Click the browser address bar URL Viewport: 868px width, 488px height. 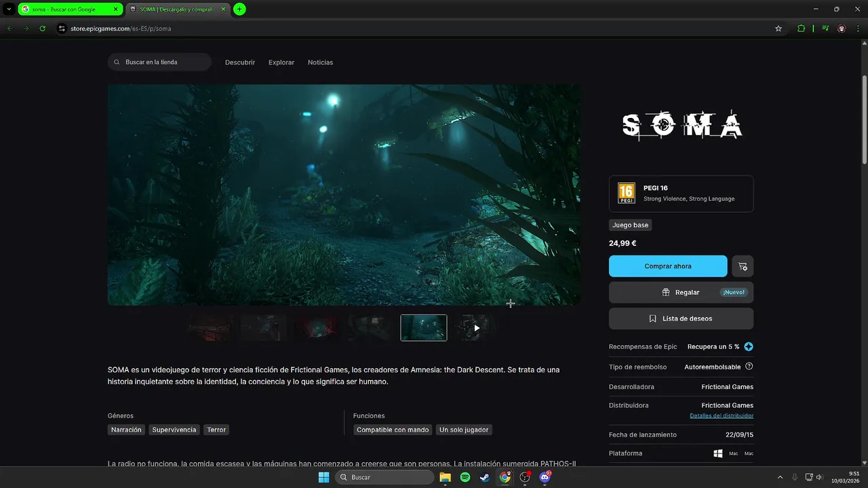121,28
